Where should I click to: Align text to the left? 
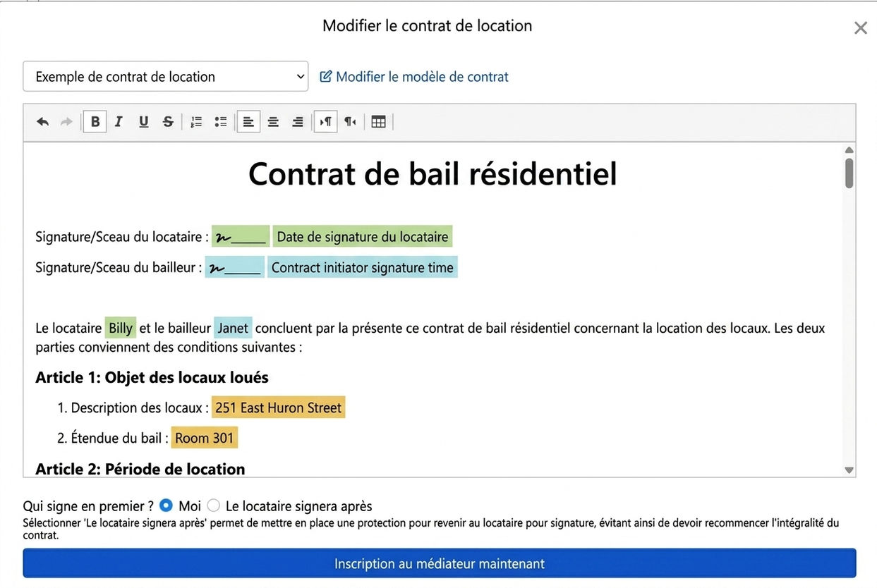click(248, 122)
